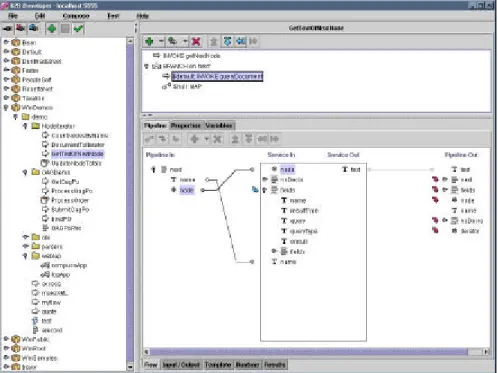Open the Template tab at bottom
This screenshot has height=373, width=498.
[x=218, y=365]
